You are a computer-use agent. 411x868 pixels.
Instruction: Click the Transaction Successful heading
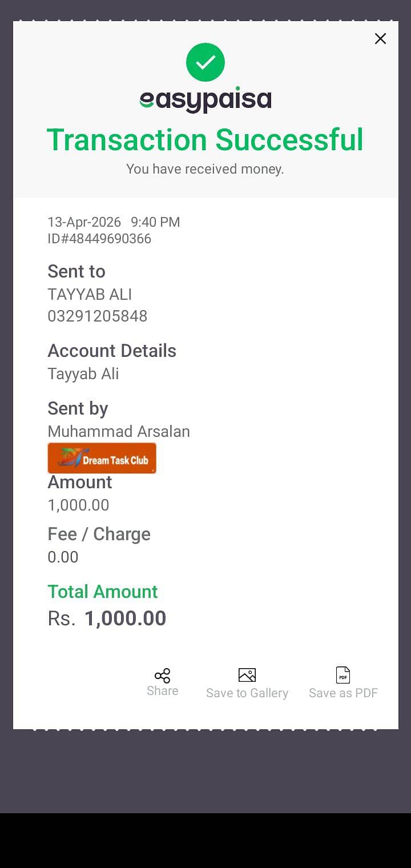[205, 140]
